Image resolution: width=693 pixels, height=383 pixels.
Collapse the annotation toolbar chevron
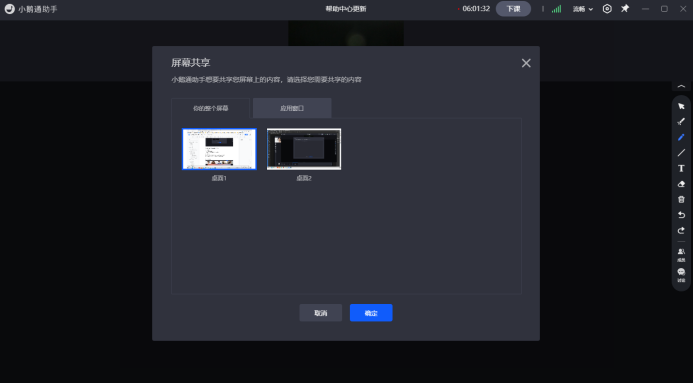coord(681,86)
